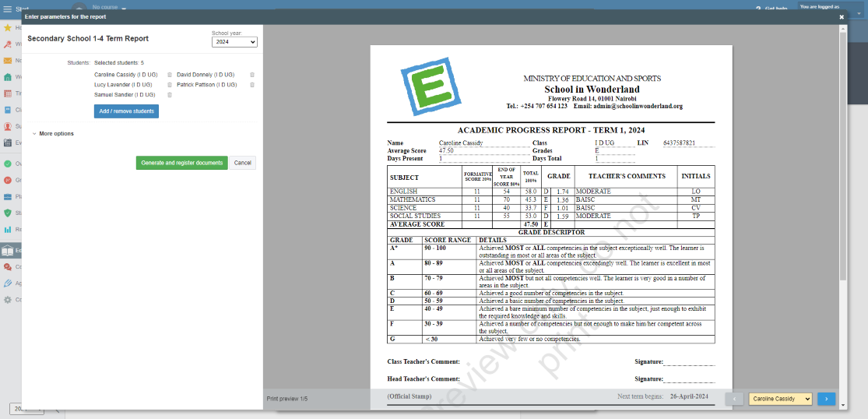Click the green checkmark sidebar icon
868x419 pixels.
pos(8,164)
